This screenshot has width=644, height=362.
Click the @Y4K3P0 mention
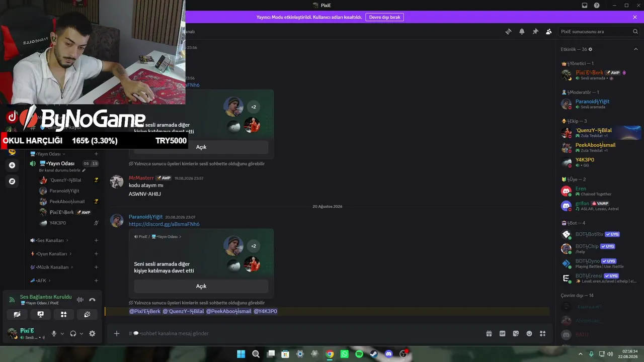click(265, 311)
